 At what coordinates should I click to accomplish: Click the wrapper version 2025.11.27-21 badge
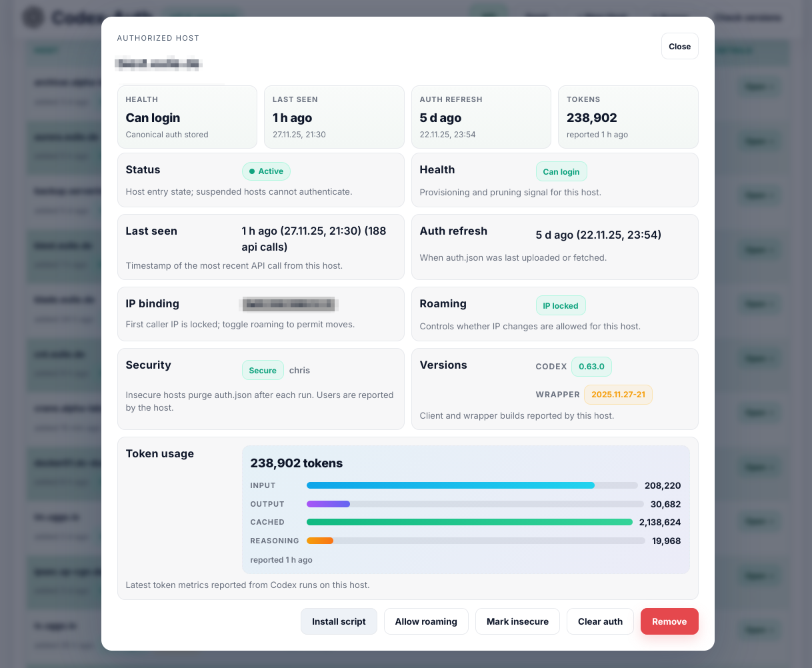[618, 395]
